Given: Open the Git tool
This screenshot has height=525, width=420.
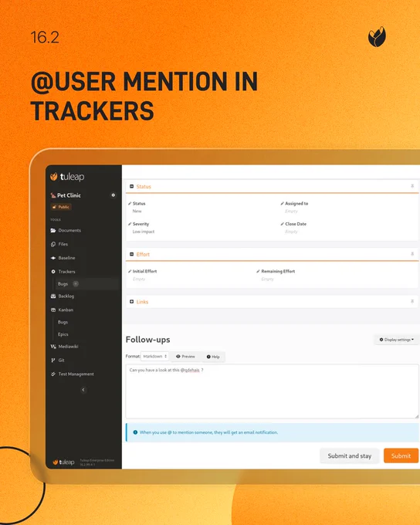Looking at the screenshot, I should (x=61, y=361).
